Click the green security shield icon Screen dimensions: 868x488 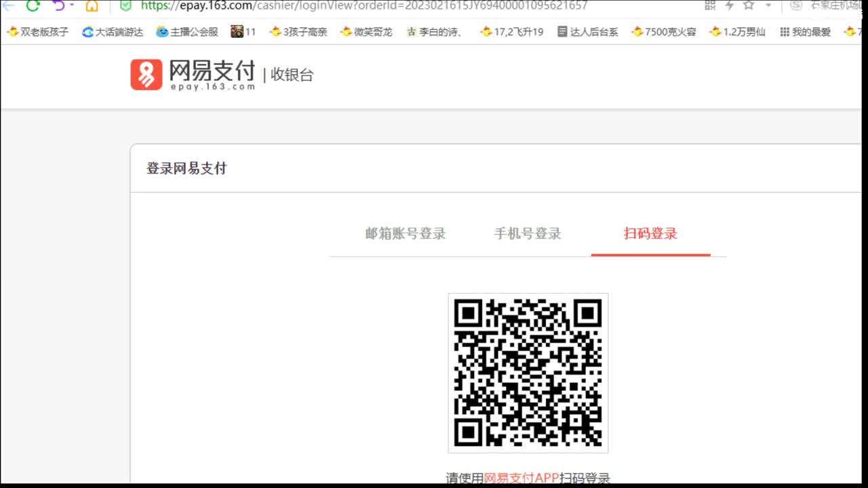(125, 5)
